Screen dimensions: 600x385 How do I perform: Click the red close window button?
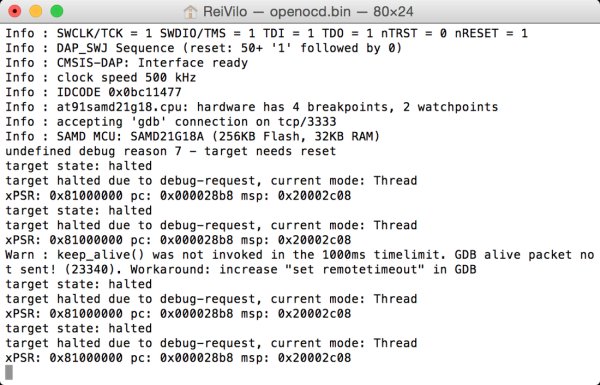pos(15,11)
